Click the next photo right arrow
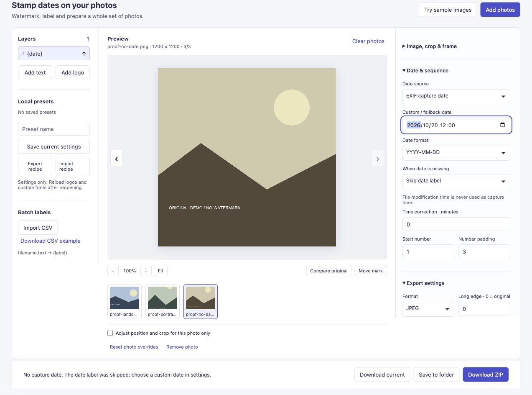The image size is (532, 395). pyautogui.click(x=378, y=159)
